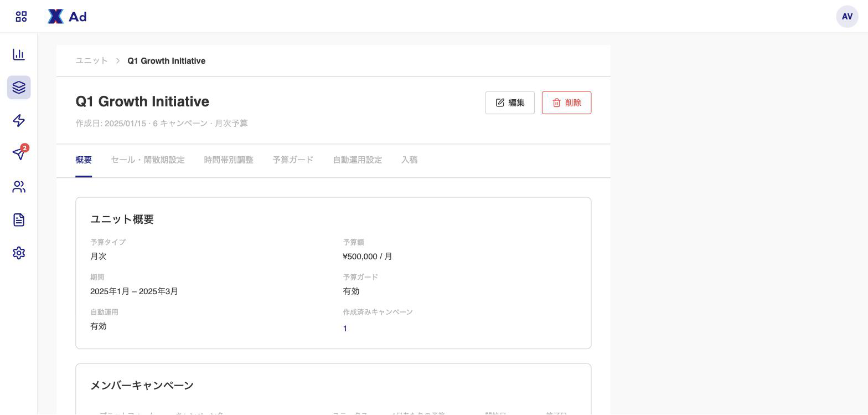Open the bar chart analytics sidebar icon
The height and width of the screenshot is (415, 868).
tap(19, 54)
